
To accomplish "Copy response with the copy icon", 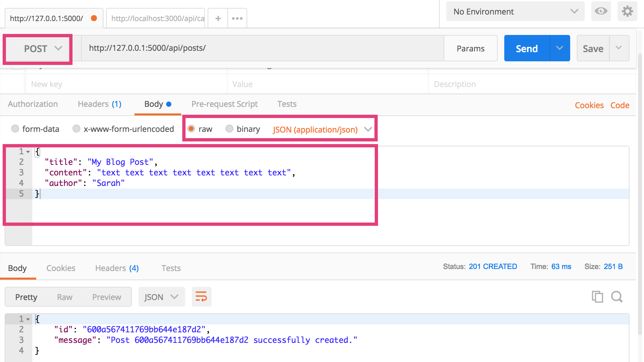I will tap(597, 297).
